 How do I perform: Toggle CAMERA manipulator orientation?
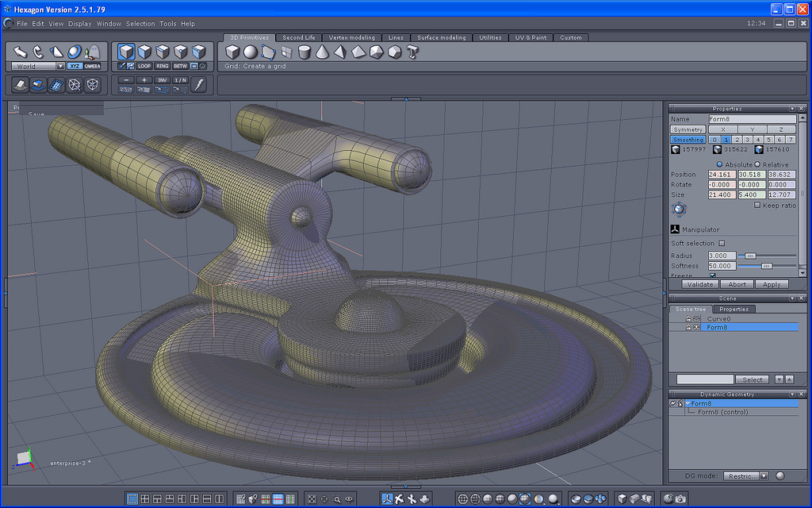point(92,66)
